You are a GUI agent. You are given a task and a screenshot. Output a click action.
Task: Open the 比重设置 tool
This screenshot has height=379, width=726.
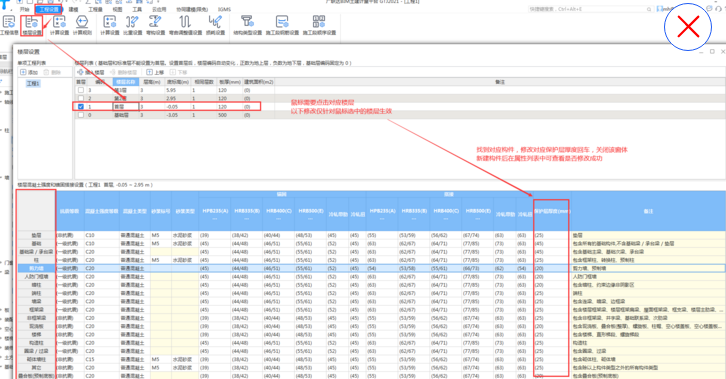(132, 25)
